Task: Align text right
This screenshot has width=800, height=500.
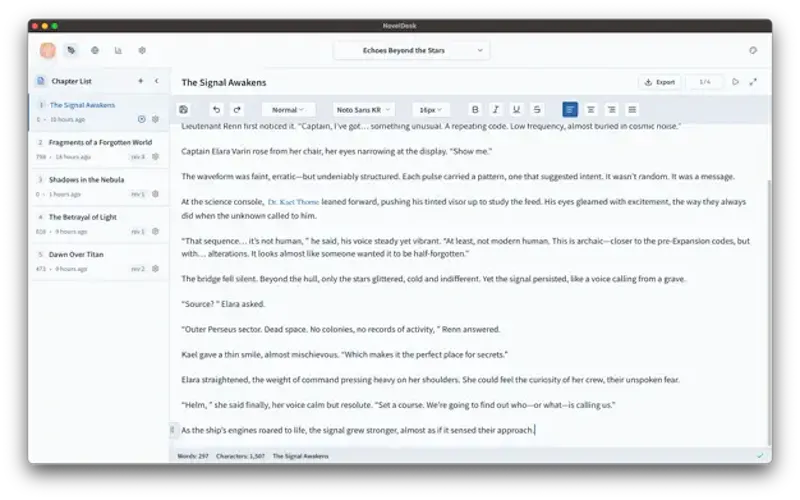Action: tap(611, 110)
